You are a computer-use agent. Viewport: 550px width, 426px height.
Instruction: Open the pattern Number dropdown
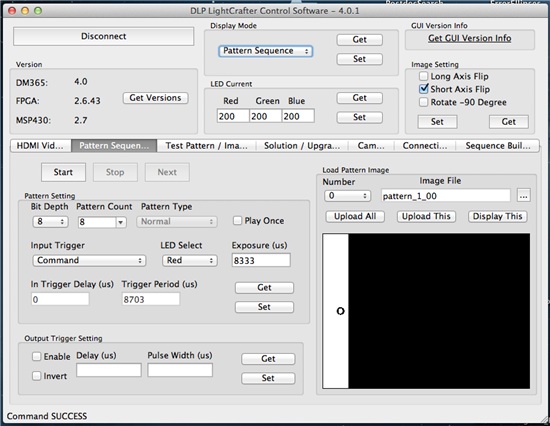[347, 196]
